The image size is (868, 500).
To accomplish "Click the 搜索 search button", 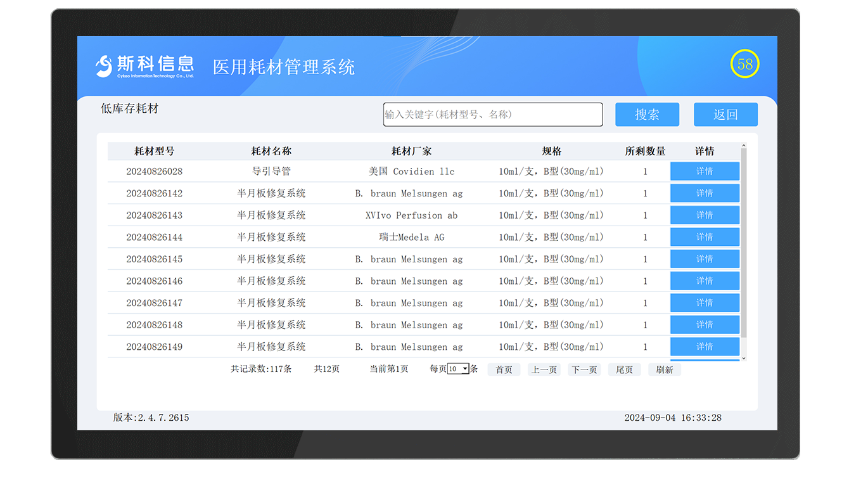I will point(647,114).
